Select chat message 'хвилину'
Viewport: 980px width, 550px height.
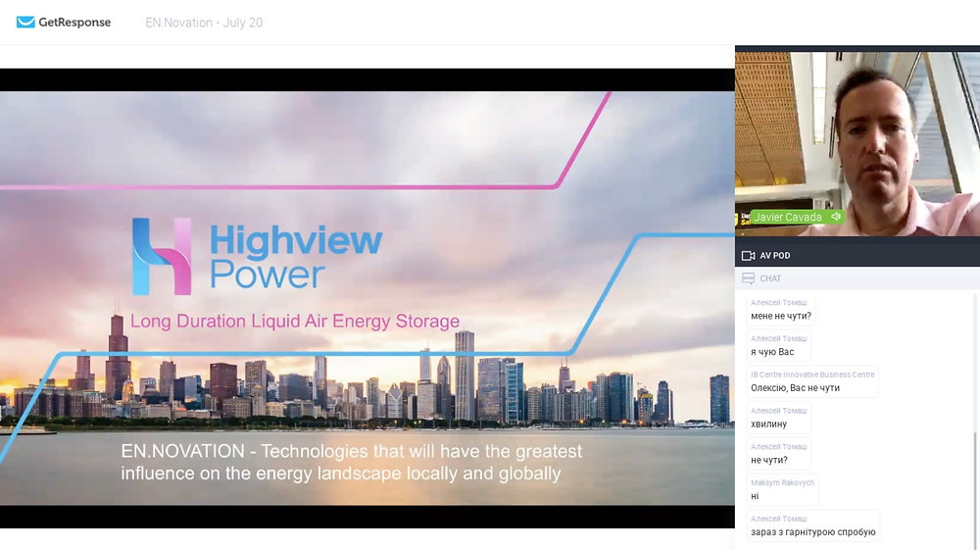(x=768, y=425)
